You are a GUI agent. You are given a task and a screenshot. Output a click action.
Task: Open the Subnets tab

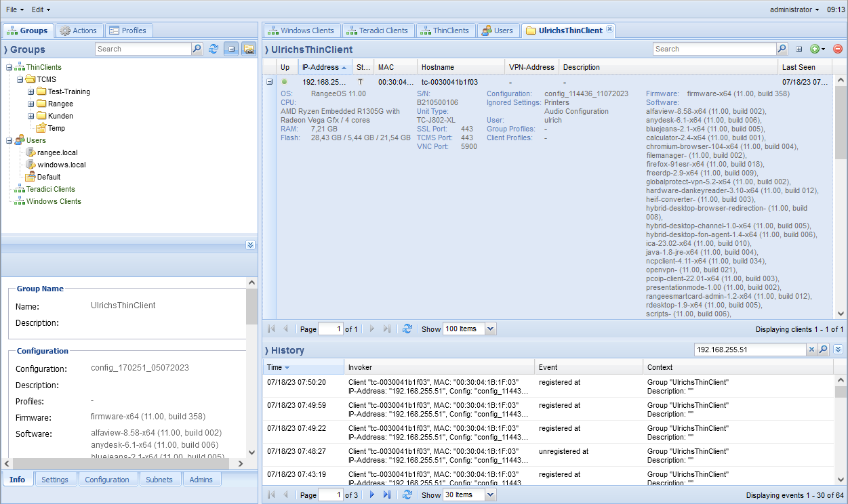(160, 480)
